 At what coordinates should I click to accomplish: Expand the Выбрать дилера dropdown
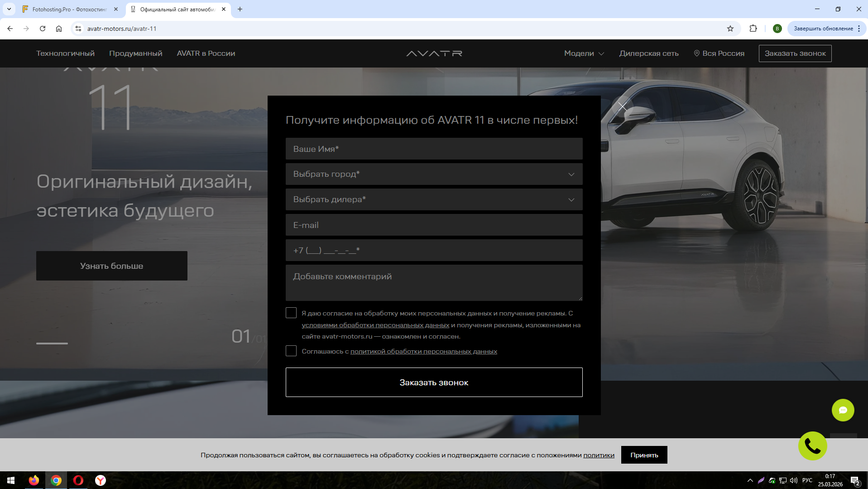(x=434, y=199)
